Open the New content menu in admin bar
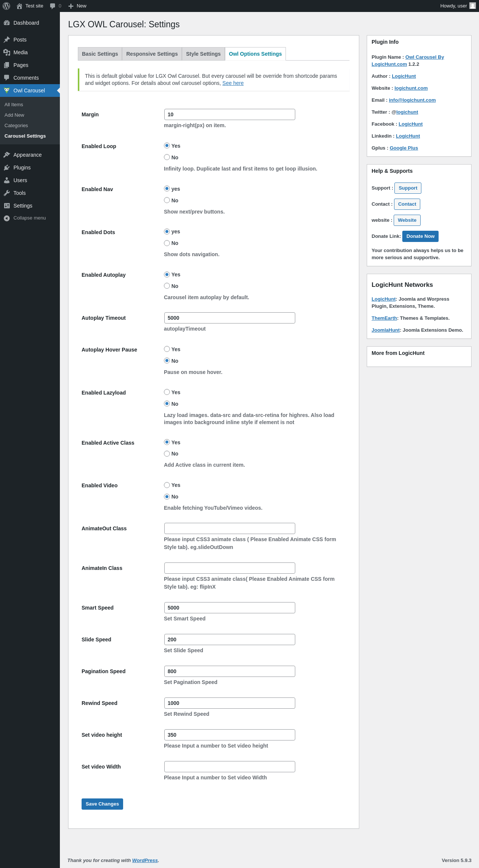The height and width of the screenshot is (868, 479). point(77,6)
